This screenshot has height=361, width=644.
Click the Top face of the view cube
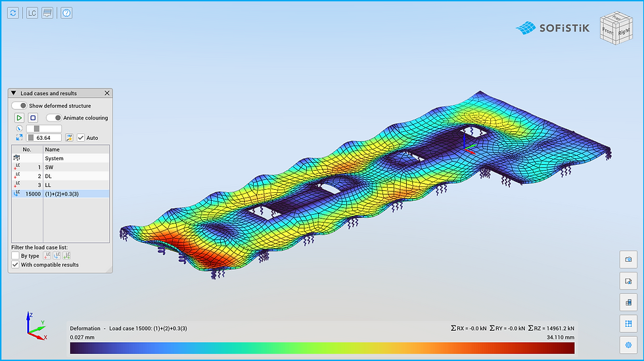click(x=616, y=18)
